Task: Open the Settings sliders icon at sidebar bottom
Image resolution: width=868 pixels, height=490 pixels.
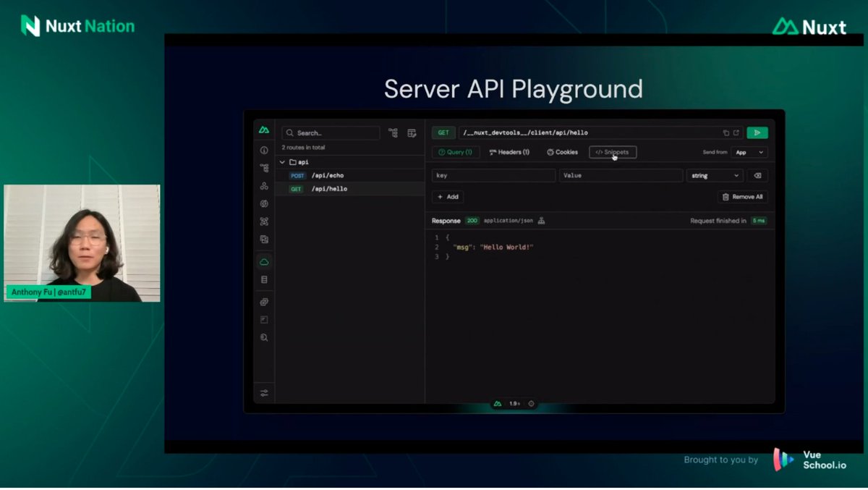Action: click(x=264, y=393)
